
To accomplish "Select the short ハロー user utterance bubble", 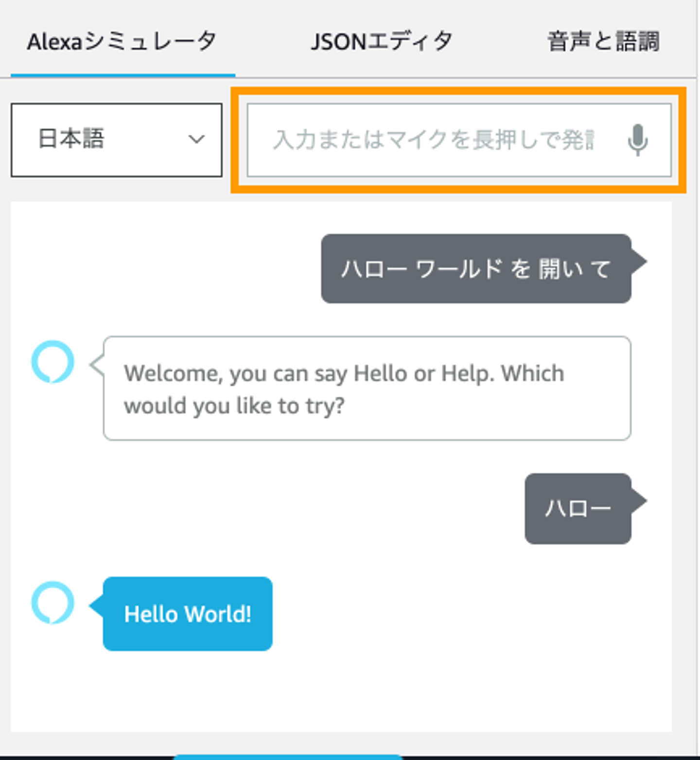I will [577, 509].
